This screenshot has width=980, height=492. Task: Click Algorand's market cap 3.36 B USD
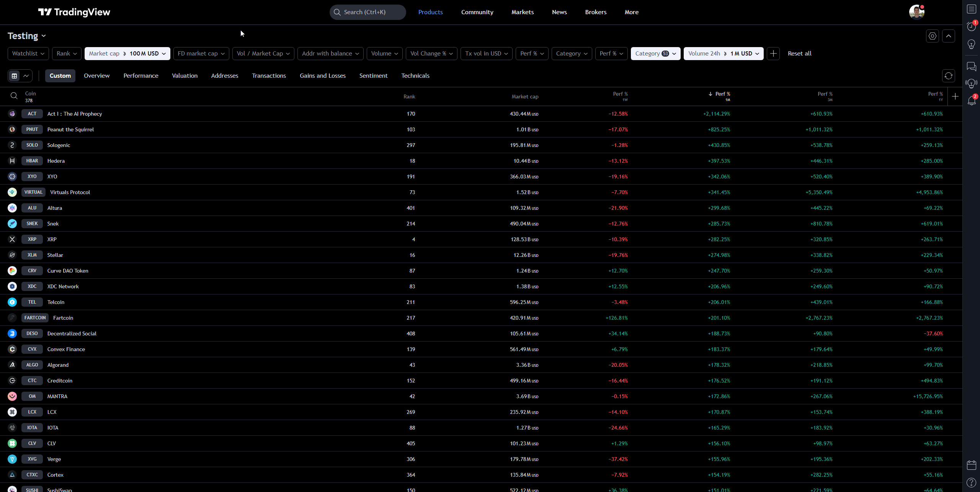[x=527, y=365]
